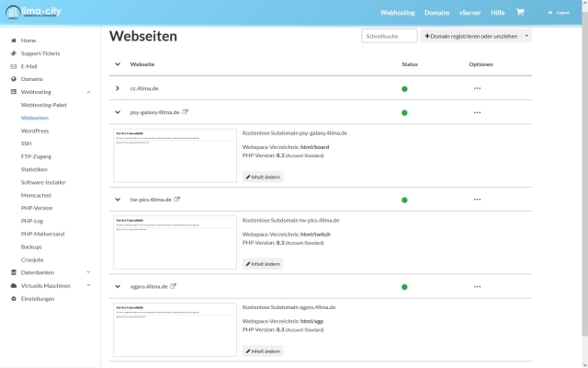Open options dots for xgpro.4lima.de
Image resolution: width=588 pixels, height=368 pixels.
[x=477, y=286]
